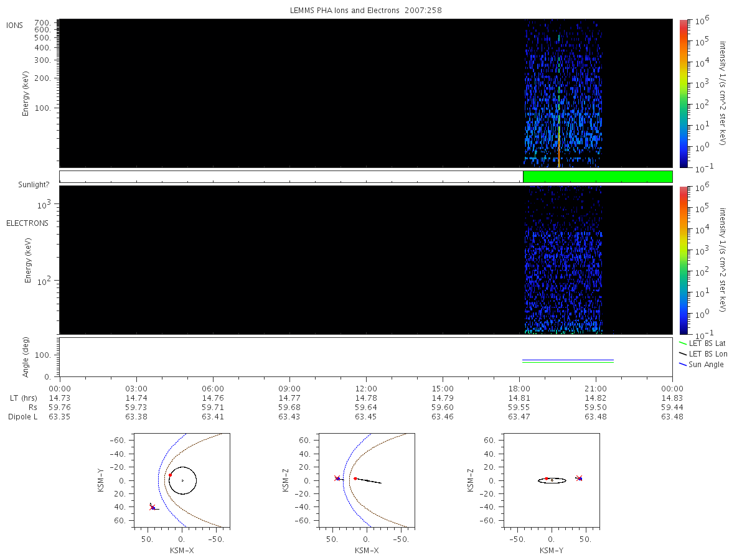The image size is (747, 560).
Task: Select the Sun Angle legend entry
Action: tap(701, 365)
